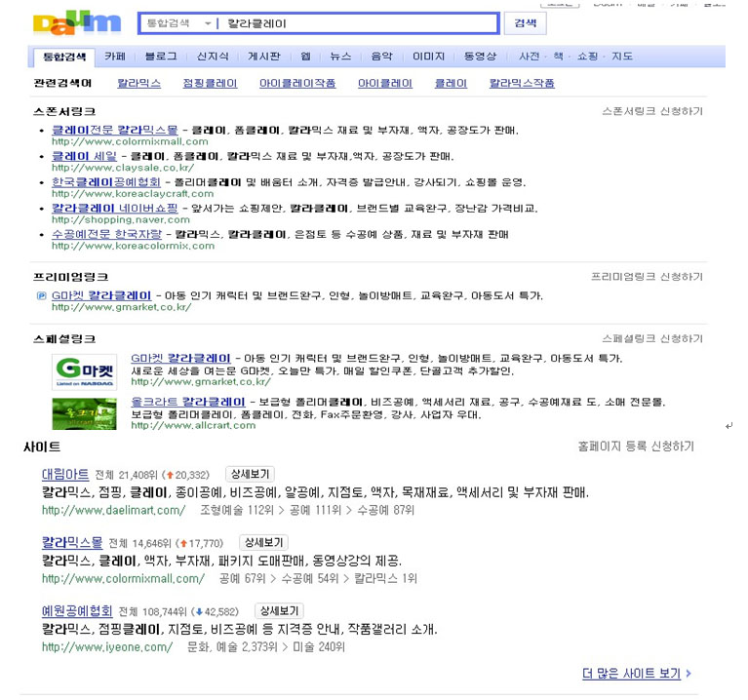Click the Daum logo

click(x=77, y=23)
